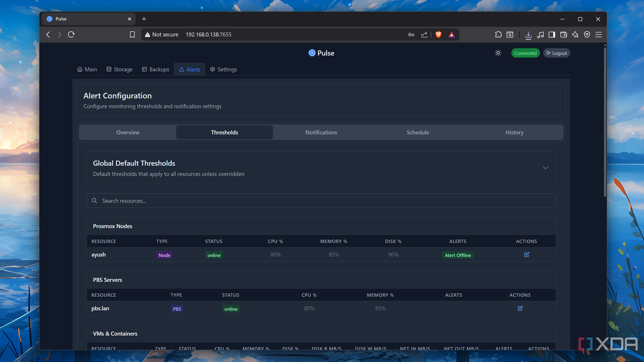Click the Connected status badge
Screen dimensions: 644x362
coord(525,53)
